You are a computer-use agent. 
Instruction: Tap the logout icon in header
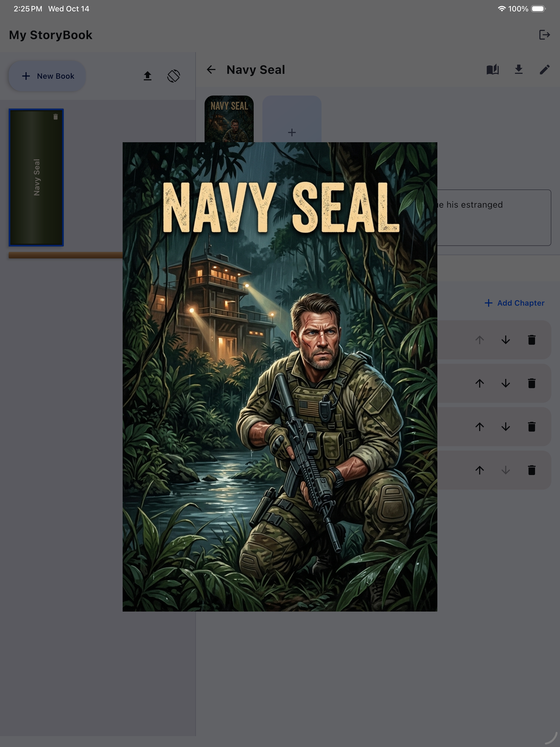(545, 35)
